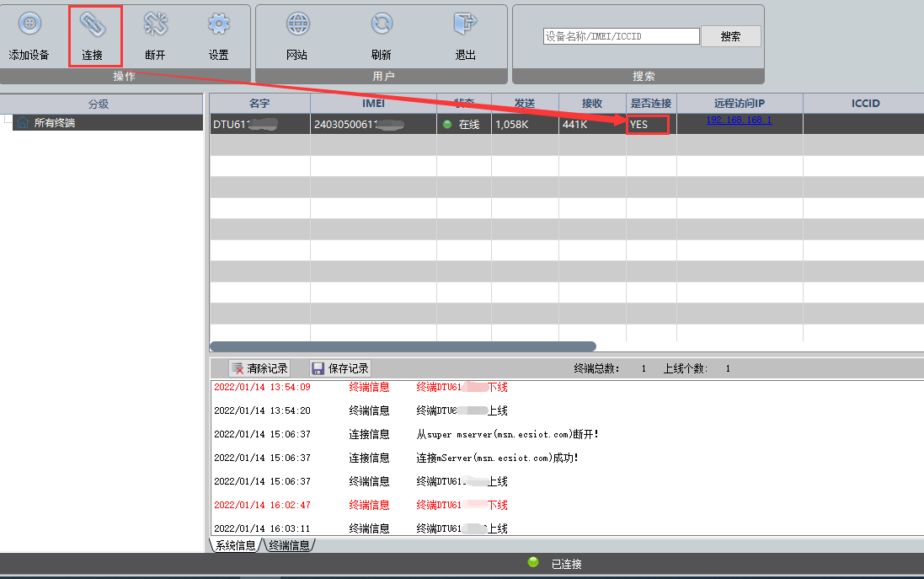Image resolution: width=924 pixels, height=579 pixels.
Task: Select log entry at 2022/01/14 13:54:20
Action: (361, 410)
